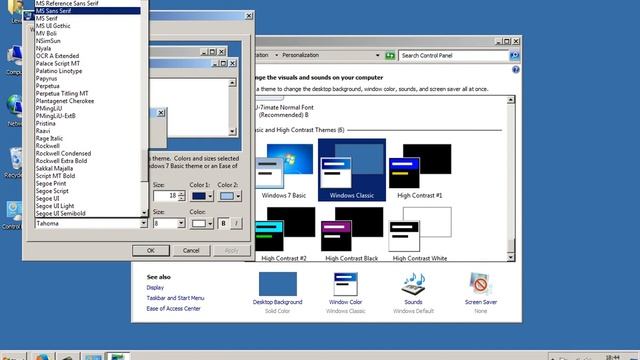Open Desktop Background settings icon
Screen dimensions: 640x360
click(x=278, y=284)
